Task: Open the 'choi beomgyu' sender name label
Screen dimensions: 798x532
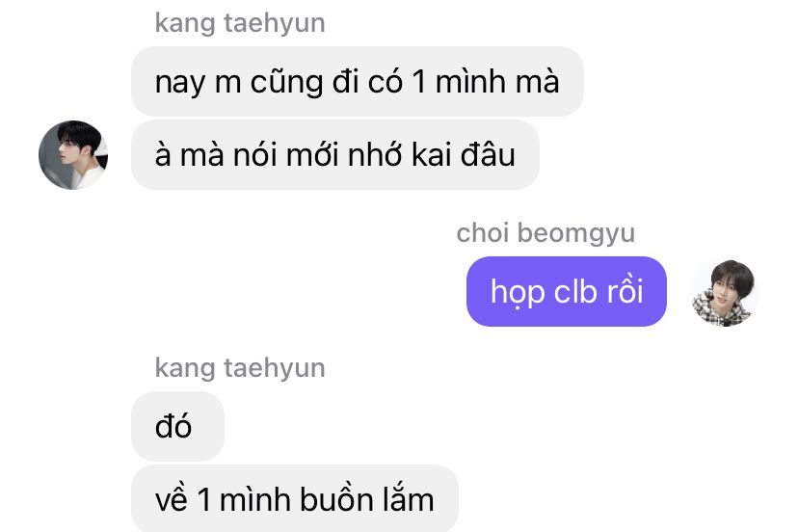Action: click(x=545, y=233)
